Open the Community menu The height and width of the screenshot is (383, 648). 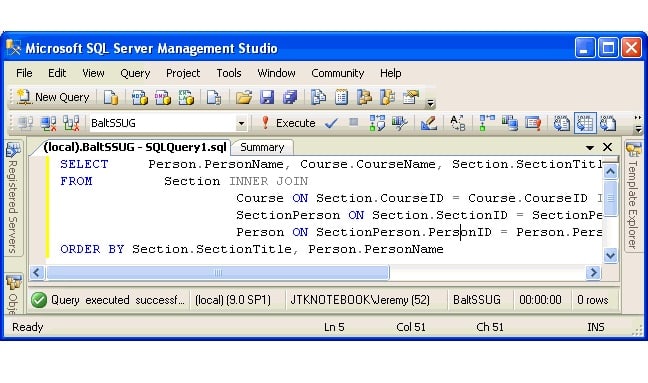click(338, 73)
